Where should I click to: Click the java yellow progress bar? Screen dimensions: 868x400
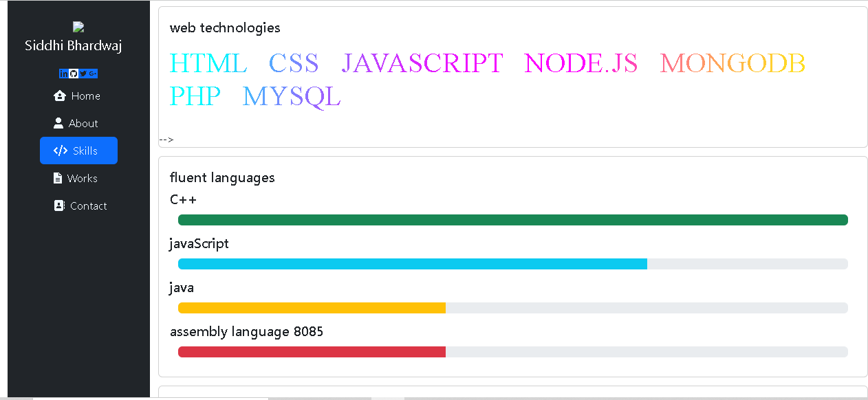(312, 308)
